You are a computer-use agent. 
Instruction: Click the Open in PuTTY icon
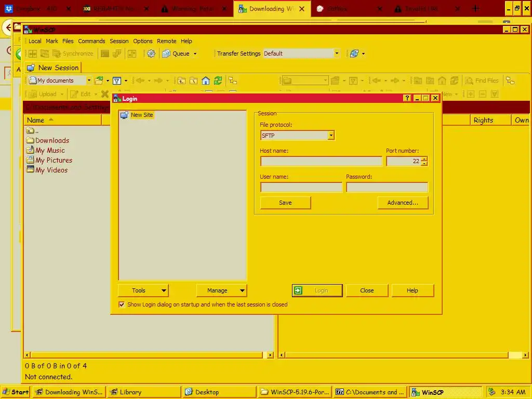point(117,54)
